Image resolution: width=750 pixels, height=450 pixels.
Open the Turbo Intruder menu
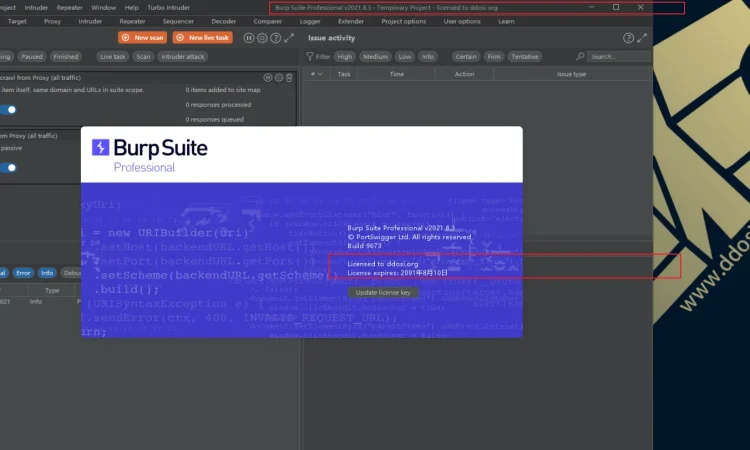point(168,8)
